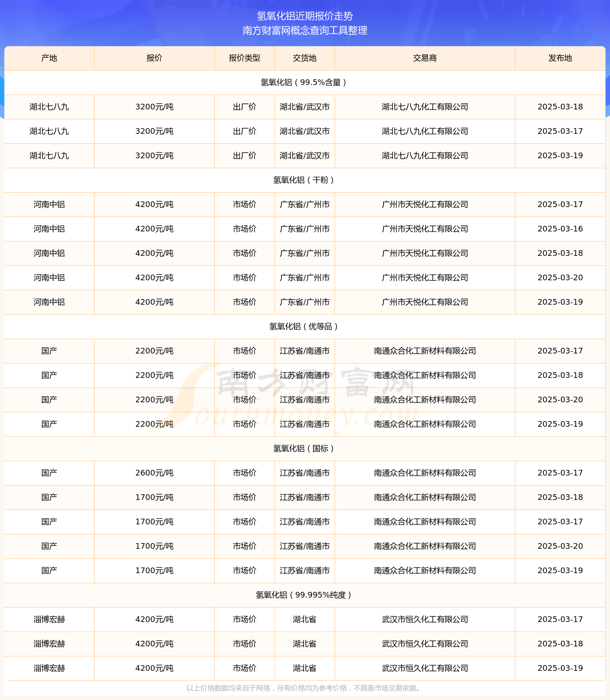Image resolution: width=610 pixels, height=700 pixels.
Task: Click 江苏省/南通市 in the 2200元/吨 2025-03-19 row
Action: point(305,424)
